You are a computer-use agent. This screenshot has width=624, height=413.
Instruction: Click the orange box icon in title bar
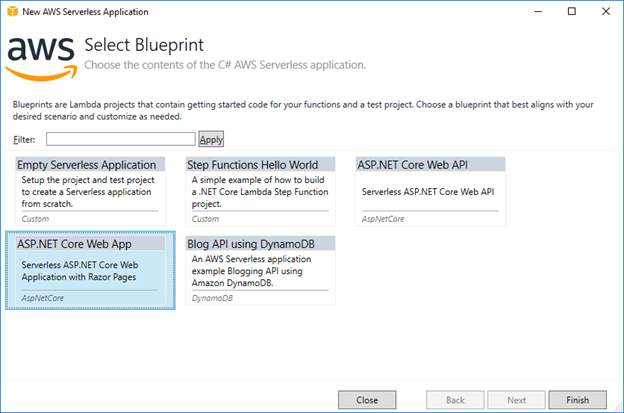13,12
